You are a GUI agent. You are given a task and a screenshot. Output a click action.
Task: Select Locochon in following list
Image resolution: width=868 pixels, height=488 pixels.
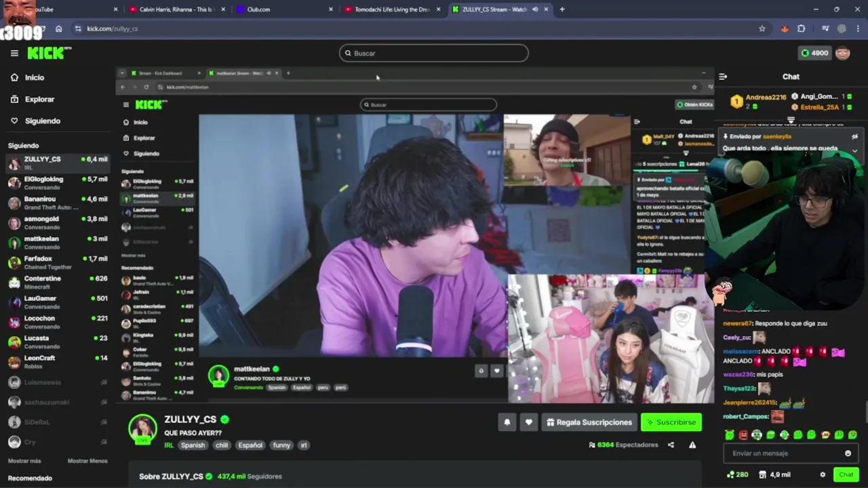(58, 322)
